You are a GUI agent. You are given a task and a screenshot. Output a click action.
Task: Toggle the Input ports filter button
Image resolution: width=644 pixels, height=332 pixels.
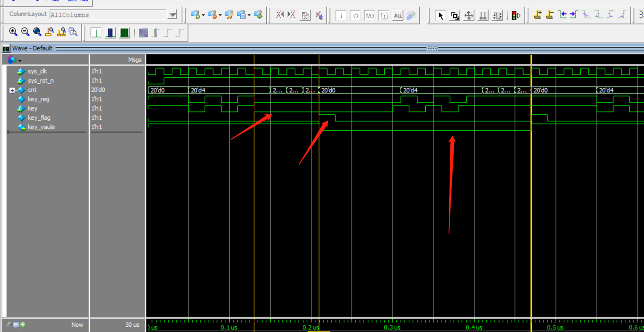(341, 16)
